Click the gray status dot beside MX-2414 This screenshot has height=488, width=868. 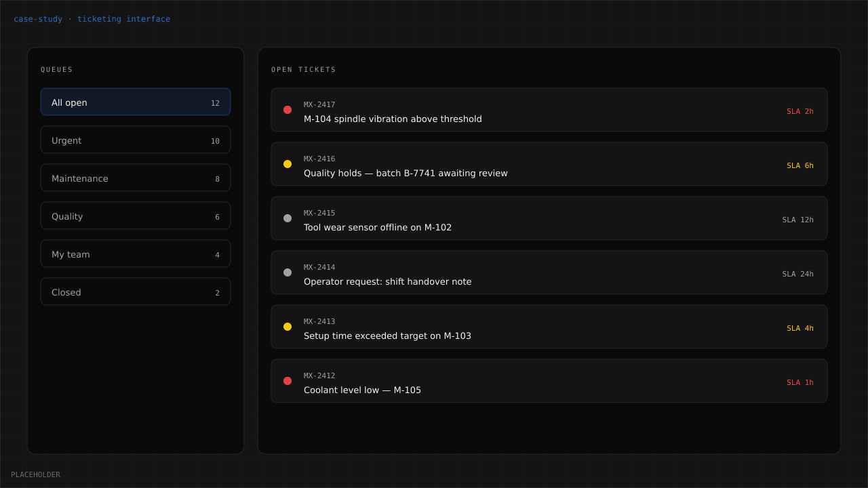(x=288, y=272)
